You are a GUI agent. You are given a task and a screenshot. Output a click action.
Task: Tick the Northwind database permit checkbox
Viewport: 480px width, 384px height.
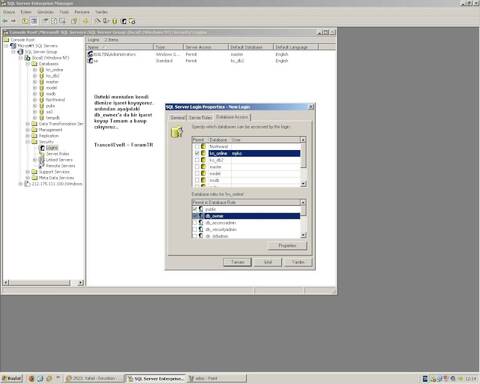pos(197,146)
